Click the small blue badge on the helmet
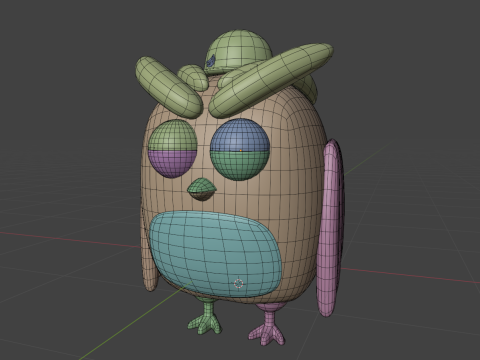The width and height of the screenshot is (480, 360). (x=210, y=62)
